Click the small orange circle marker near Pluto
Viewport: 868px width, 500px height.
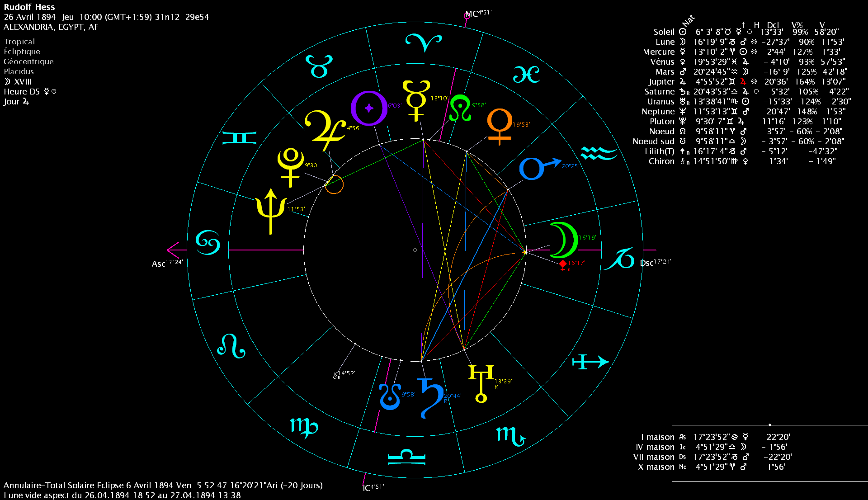[335, 184]
